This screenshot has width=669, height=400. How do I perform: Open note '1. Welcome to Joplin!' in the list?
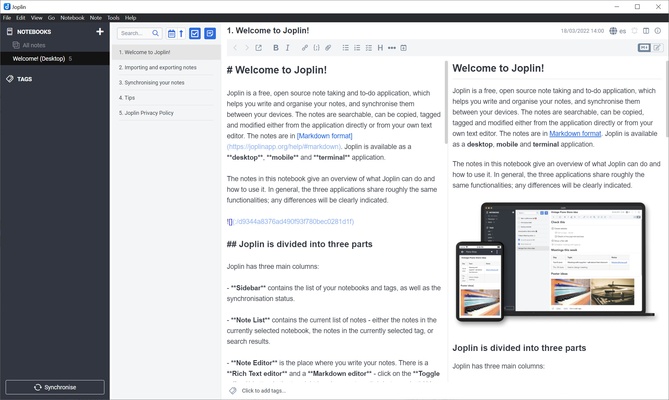click(x=166, y=52)
